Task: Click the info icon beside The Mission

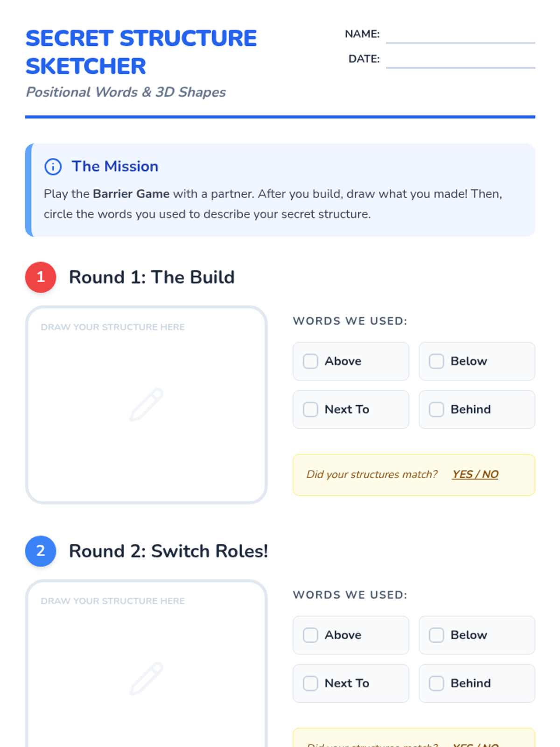Action: point(53,167)
